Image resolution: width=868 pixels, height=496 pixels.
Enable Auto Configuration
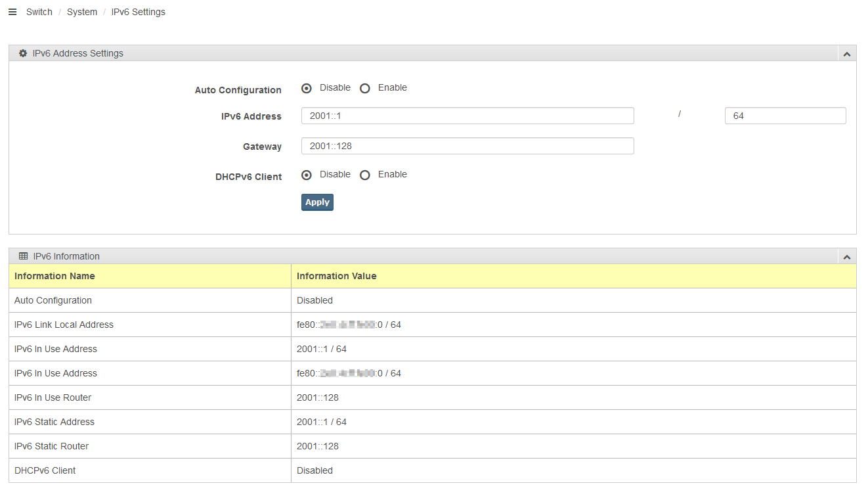tap(365, 88)
